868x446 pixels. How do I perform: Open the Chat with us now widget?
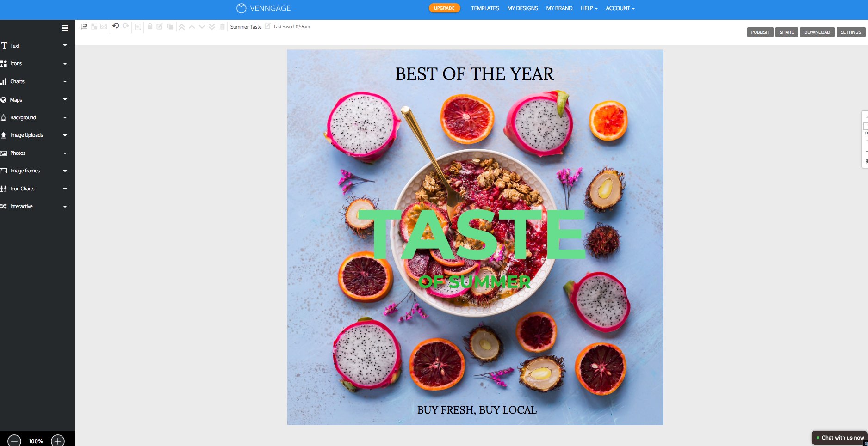[x=840, y=437]
